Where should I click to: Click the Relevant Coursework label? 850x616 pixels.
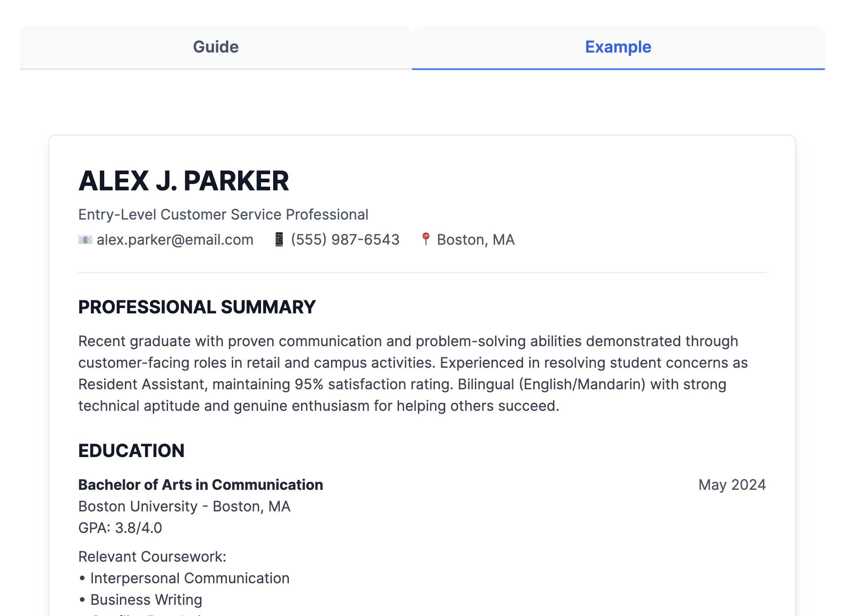pos(152,557)
